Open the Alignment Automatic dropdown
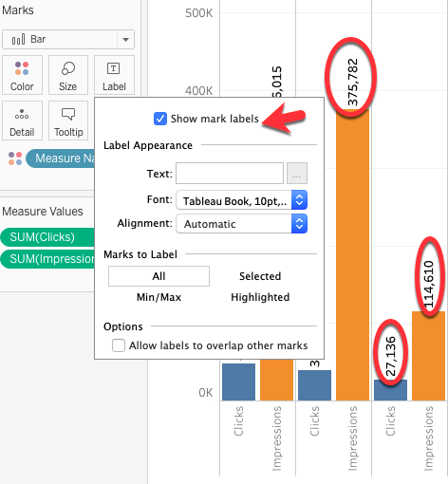 [241, 224]
